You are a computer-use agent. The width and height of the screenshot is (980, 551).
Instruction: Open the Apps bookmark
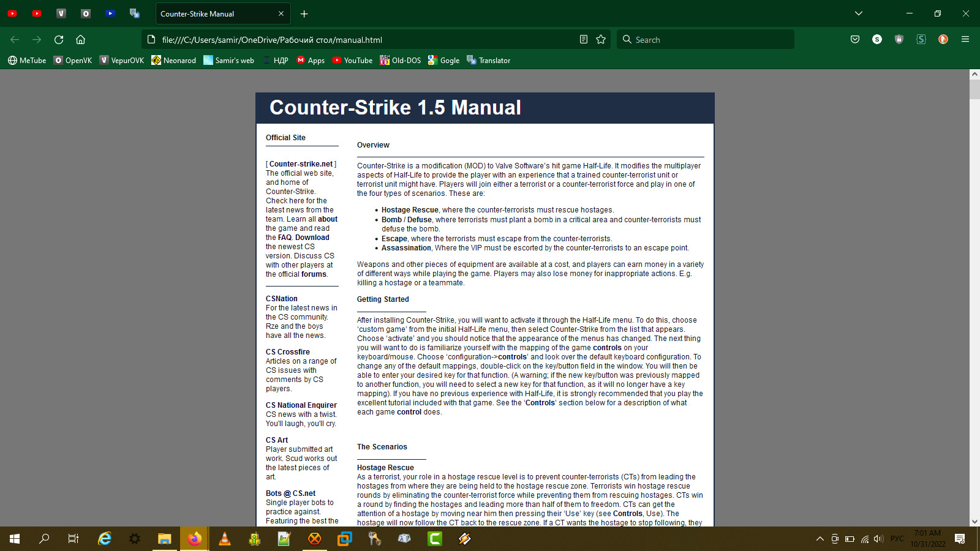point(311,60)
